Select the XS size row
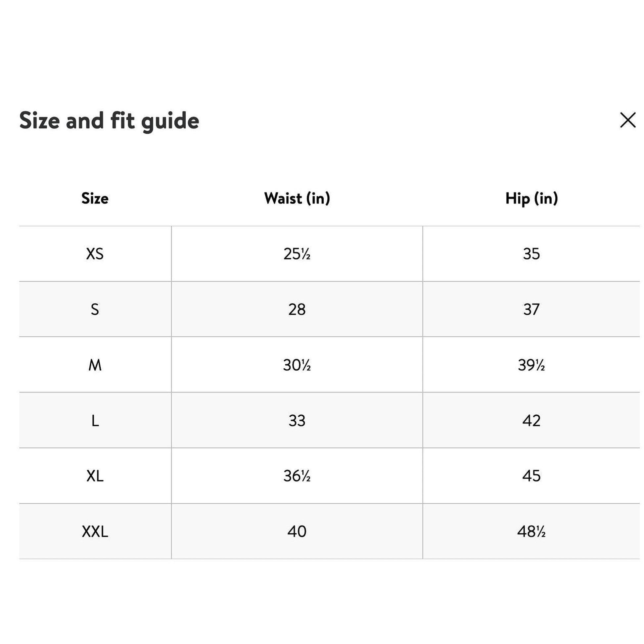Viewport: 644px width, 644px height. click(x=94, y=254)
